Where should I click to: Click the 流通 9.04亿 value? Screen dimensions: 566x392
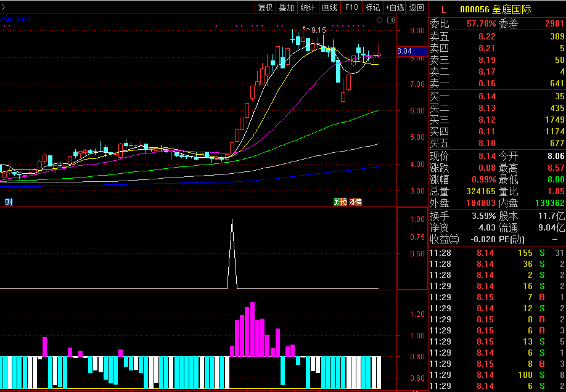(551, 228)
